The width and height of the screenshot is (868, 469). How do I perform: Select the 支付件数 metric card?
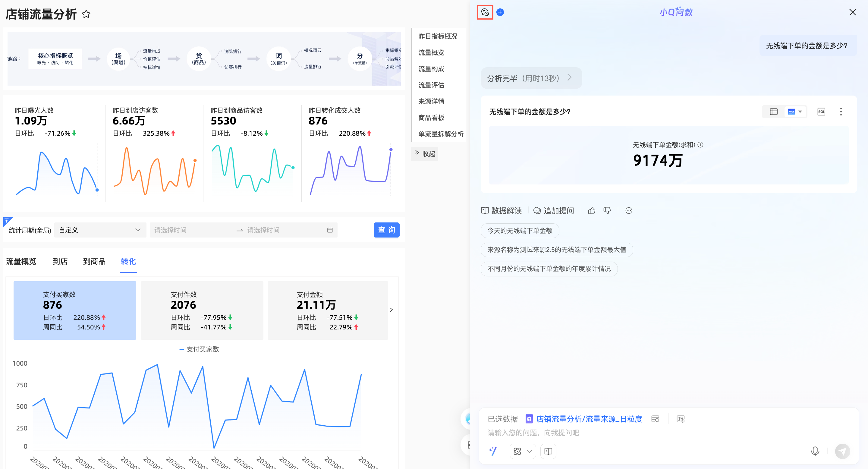[x=202, y=310]
